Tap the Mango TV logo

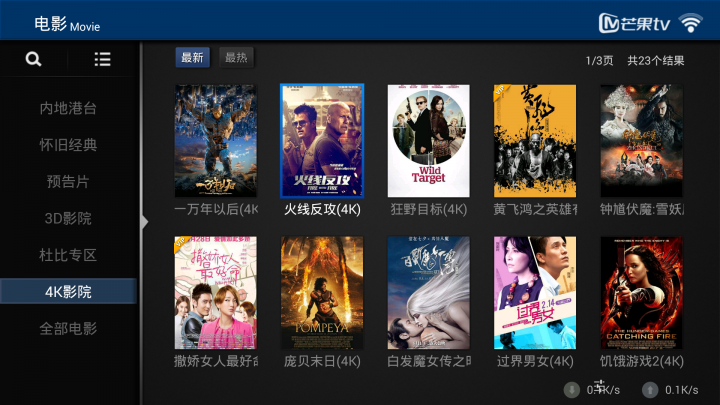click(635, 23)
